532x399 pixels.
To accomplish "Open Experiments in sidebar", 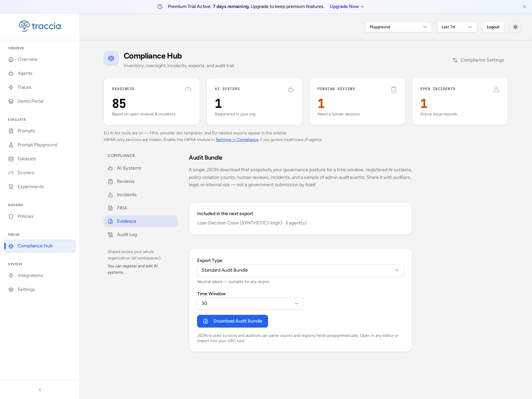I will click(40, 187).
